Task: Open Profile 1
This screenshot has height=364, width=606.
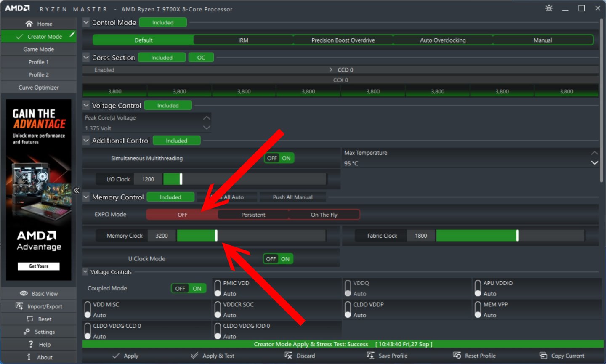Action: point(38,62)
